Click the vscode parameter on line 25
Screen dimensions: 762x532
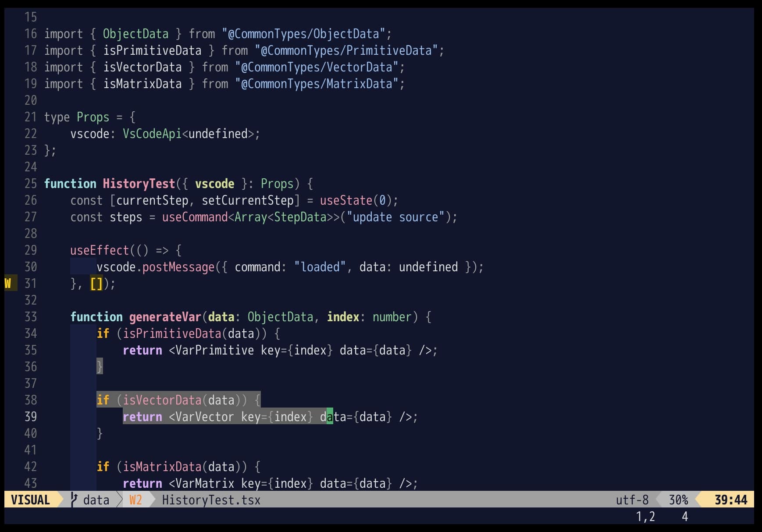coord(214,184)
